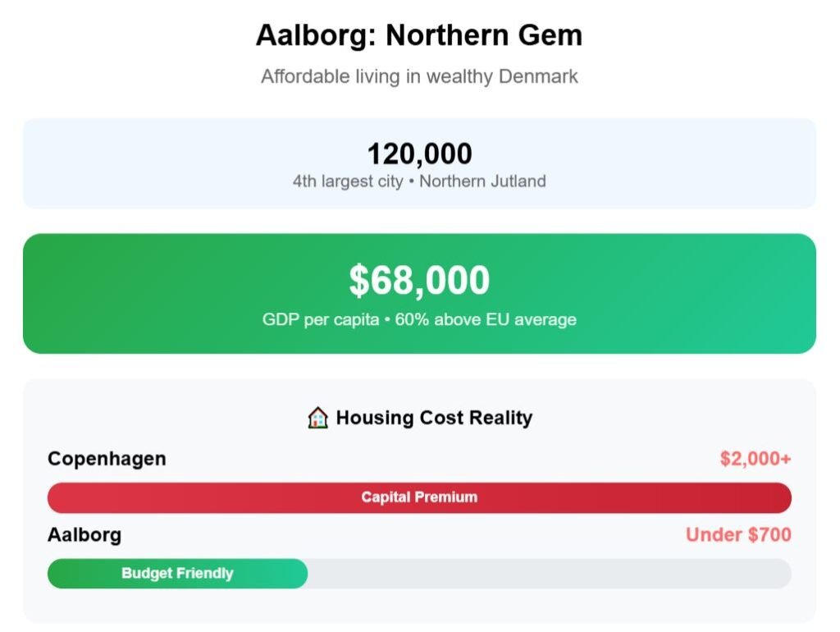
Task: Click the house icon beside Housing Cost Reality
Action: (317, 418)
